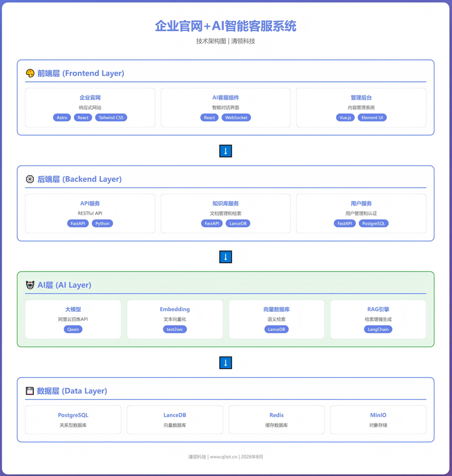Viewport: 452px width, 476px height.
Task: Open the www.qliot.cn footer link
Action: (x=224, y=457)
